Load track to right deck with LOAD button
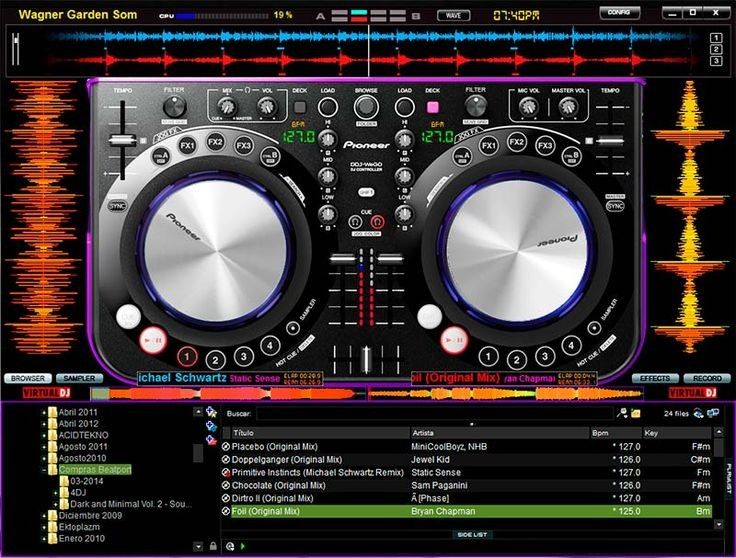 [404, 107]
